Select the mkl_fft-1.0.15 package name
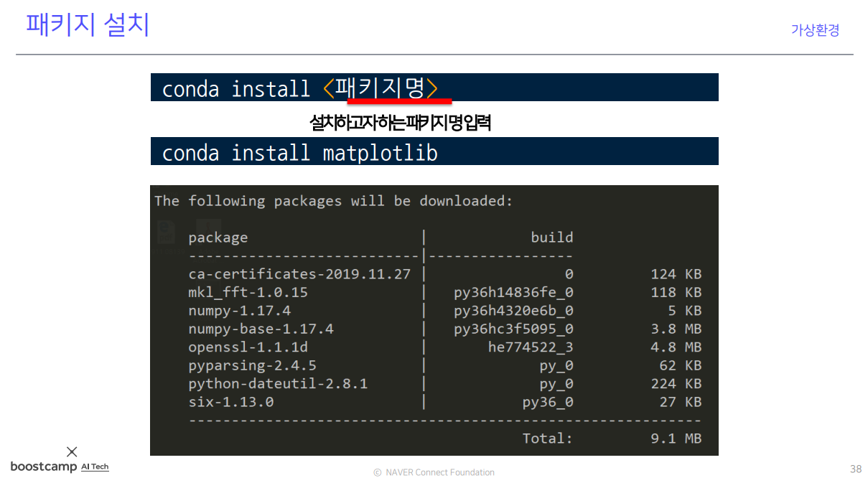 click(248, 292)
